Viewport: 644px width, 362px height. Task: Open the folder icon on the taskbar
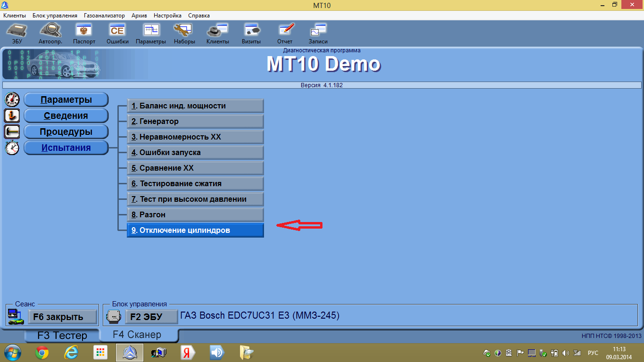[246, 352]
